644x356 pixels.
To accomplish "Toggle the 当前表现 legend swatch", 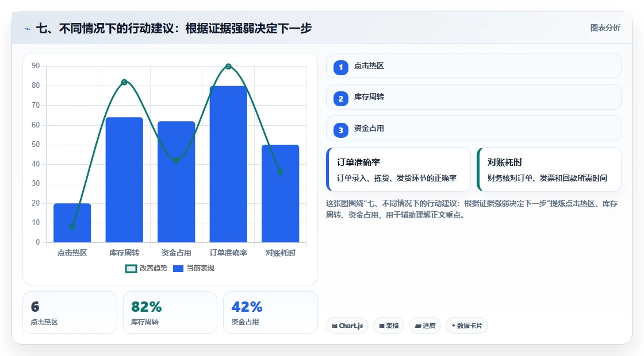I will [x=178, y=269].
